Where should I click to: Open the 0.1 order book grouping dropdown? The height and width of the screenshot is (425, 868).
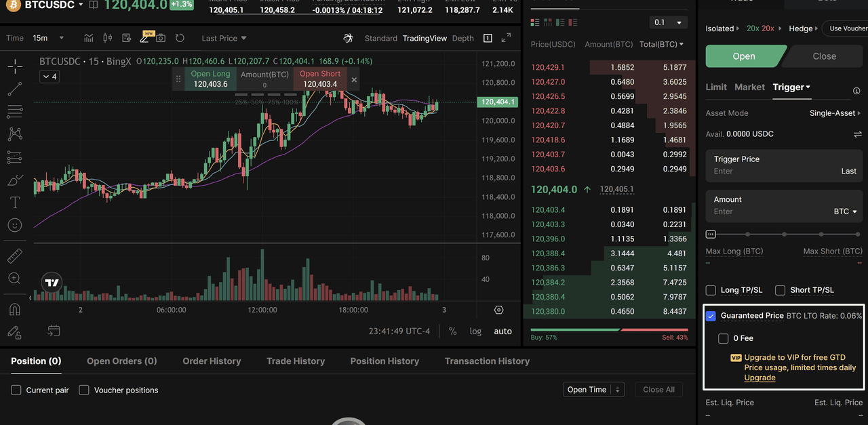pyautogui.click(x=668, y=22)
